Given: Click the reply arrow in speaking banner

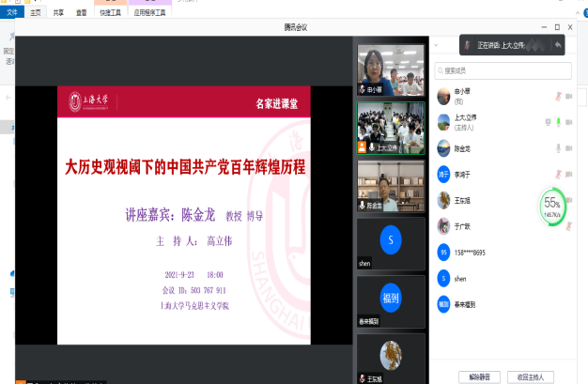Looking at the screenshot, I should (558, 45).
